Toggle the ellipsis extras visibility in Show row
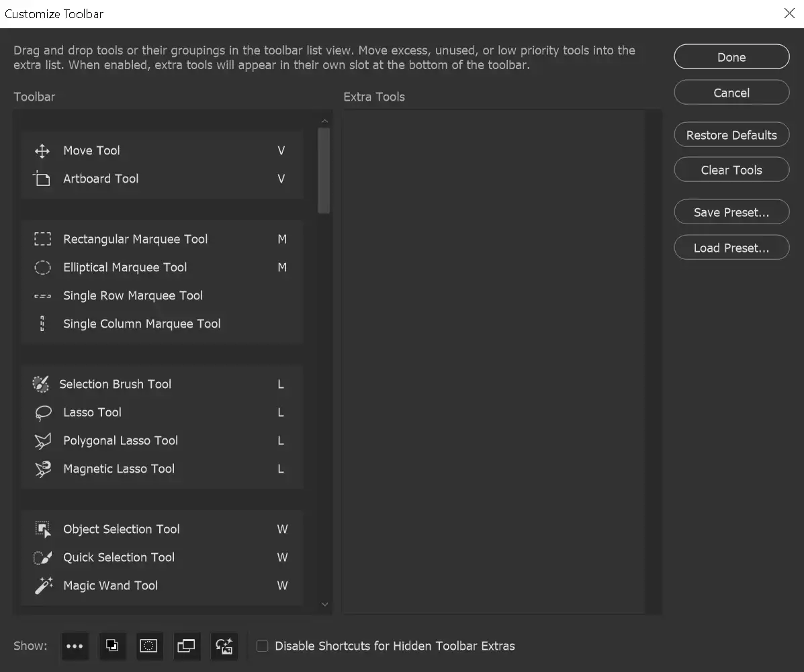Viewport: 804px width, 672px height. coord(75,646)
